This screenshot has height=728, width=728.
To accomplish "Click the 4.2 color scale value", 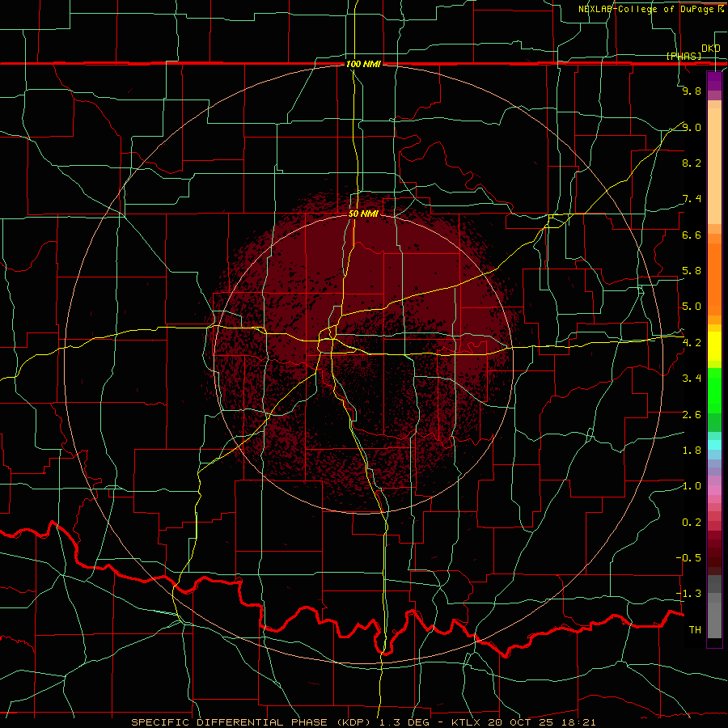I will pyautogui.click(x=692, y=343).
